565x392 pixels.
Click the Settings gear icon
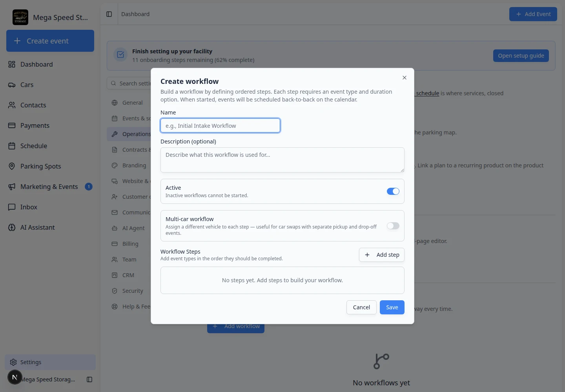13,362
